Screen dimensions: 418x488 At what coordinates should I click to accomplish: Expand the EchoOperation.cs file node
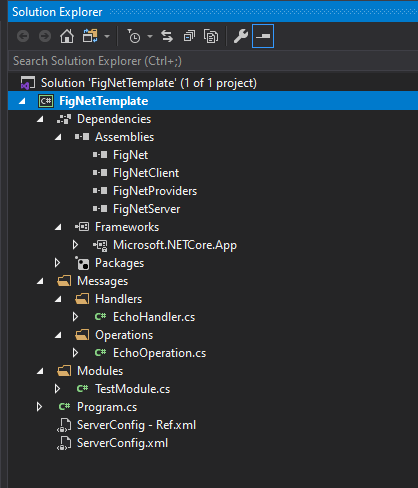(x=76, y=353)
